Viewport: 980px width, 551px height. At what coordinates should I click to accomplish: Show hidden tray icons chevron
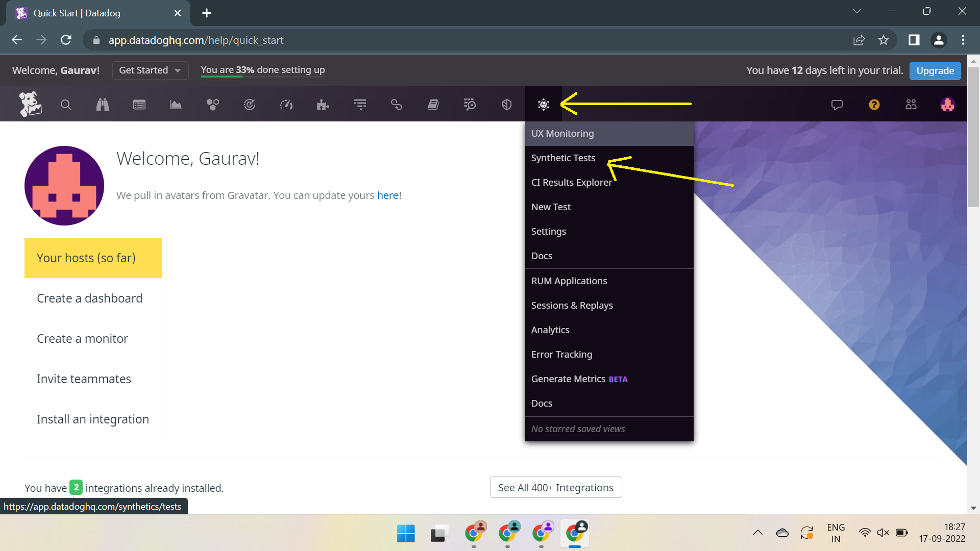tap(758, 533)
